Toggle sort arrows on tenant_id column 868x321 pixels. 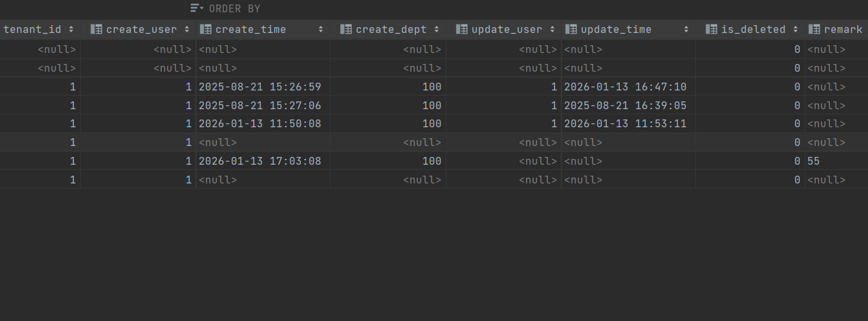point(71,29)
